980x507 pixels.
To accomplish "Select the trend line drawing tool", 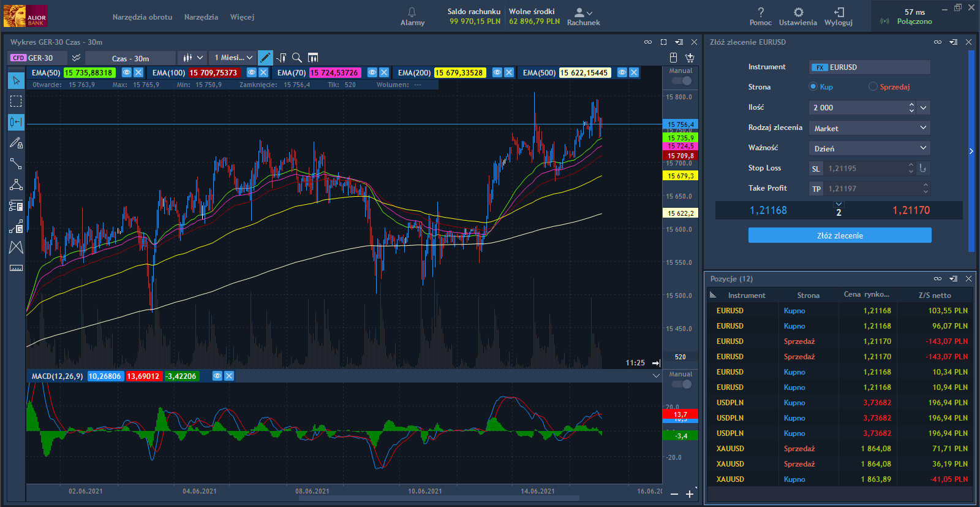I will (x=16, y=164).
